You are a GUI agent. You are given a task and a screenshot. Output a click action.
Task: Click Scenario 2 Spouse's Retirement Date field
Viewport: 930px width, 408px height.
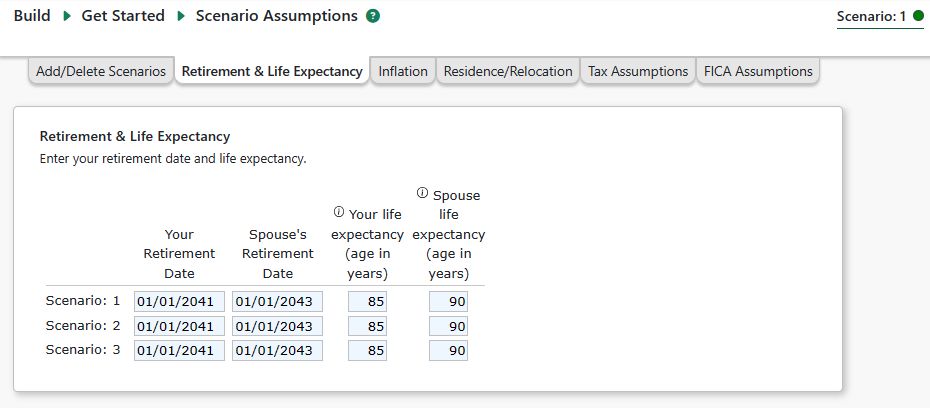pyautogui.click(x=277, y=326)
